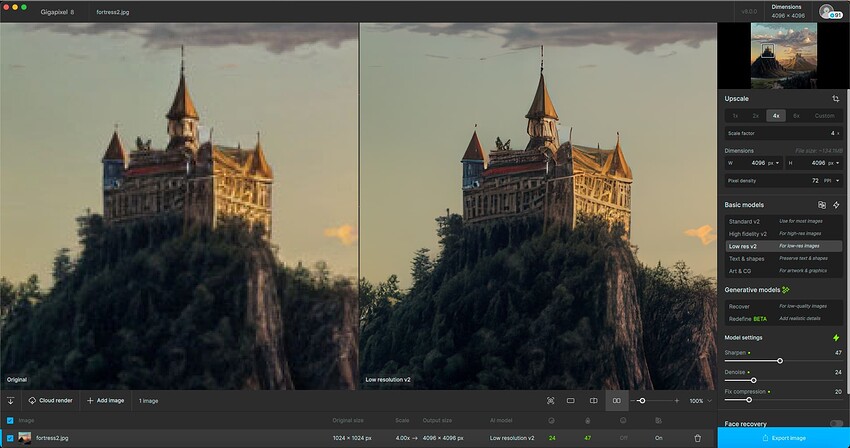Select the Custom upscale option
Image resolution: width=850 pixels, height=448 pixels.
(825, 116)
